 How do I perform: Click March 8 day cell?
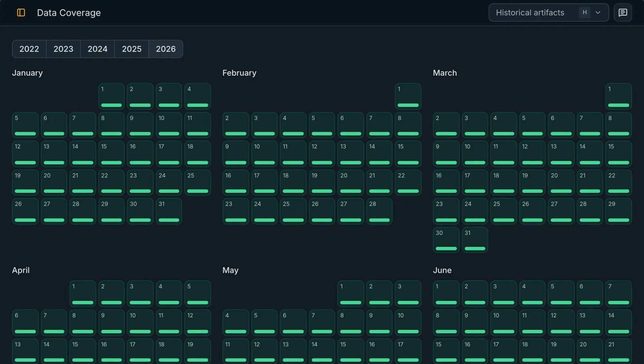619,125
